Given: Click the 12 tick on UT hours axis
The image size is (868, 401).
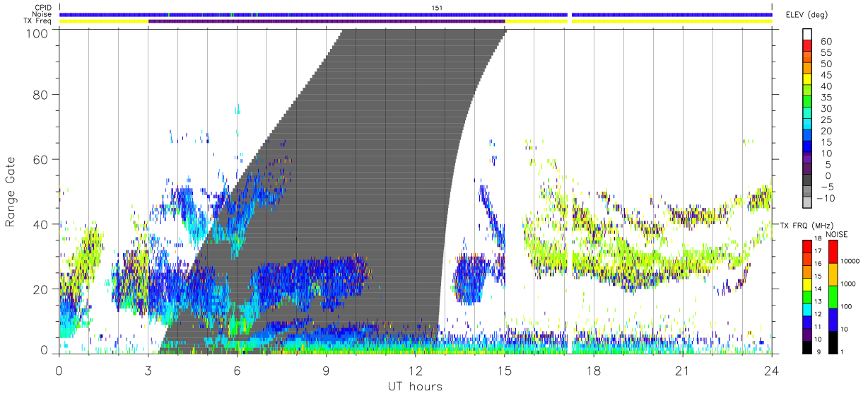Looking at the screenshot, I should pos(415,370).
